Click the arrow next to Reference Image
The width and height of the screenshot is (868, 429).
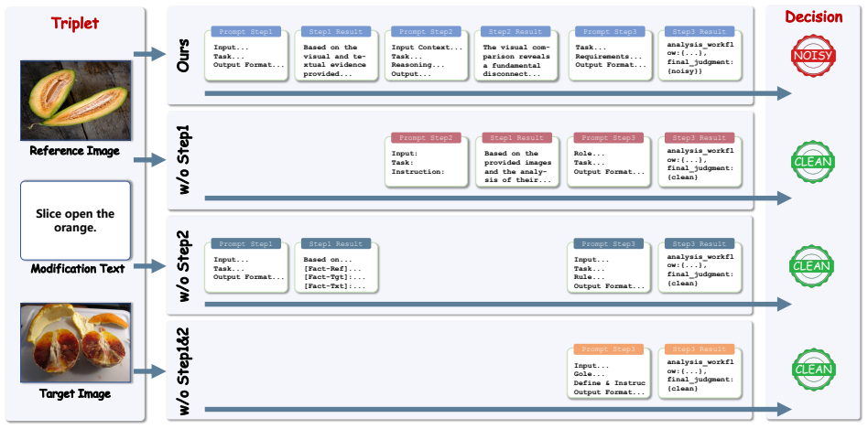point(150,160)
